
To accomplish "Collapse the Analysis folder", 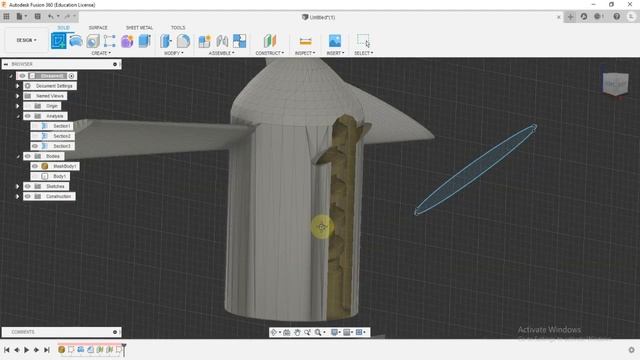I will (18, 116).
